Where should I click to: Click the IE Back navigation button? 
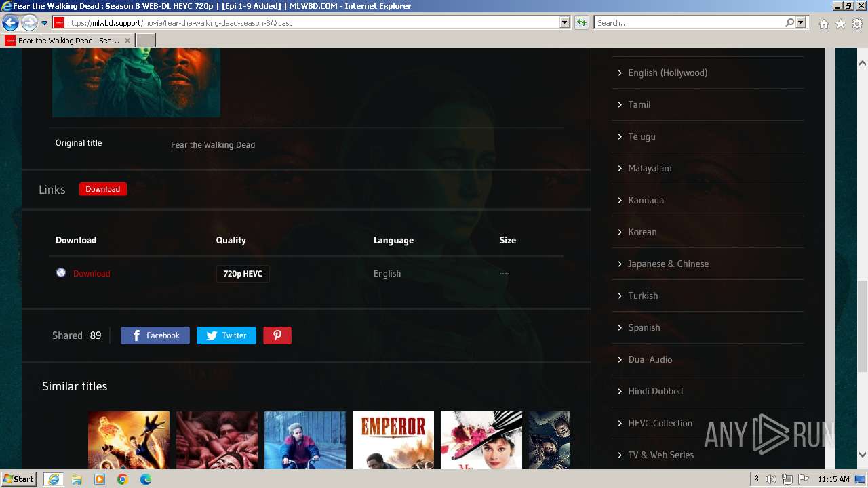10,23
